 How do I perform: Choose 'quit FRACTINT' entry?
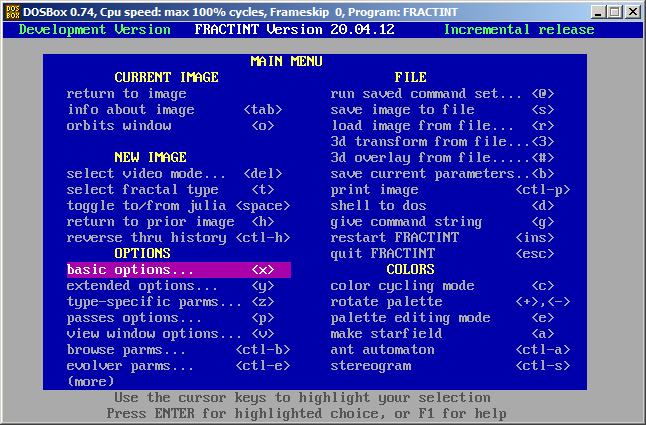(x=442, y=254)
